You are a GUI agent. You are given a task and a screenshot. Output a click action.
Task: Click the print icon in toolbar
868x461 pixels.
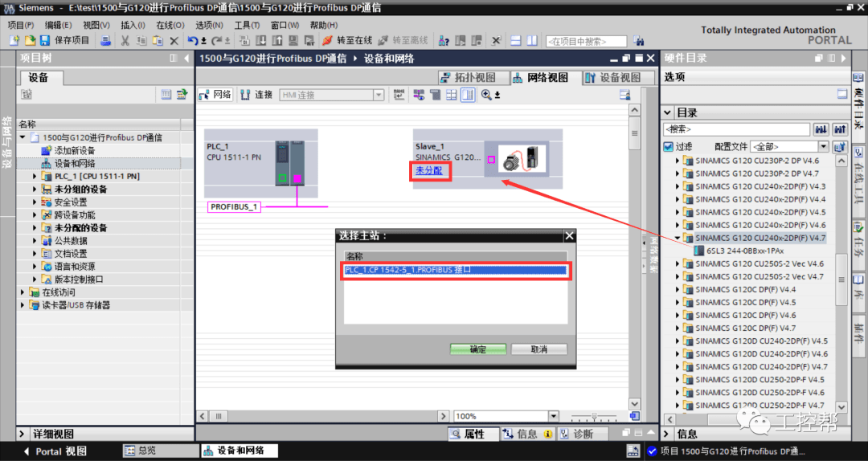[x=105, y=40]
